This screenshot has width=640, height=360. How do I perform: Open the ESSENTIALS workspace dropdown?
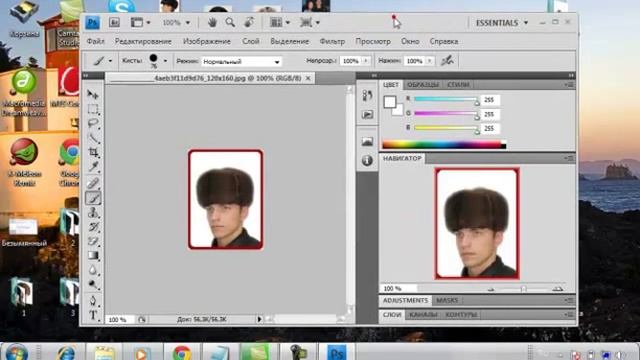[x=502, y=23]
